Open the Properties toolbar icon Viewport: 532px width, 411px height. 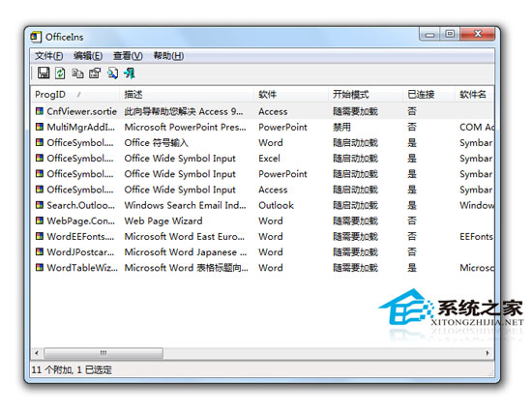pos(95,73)
